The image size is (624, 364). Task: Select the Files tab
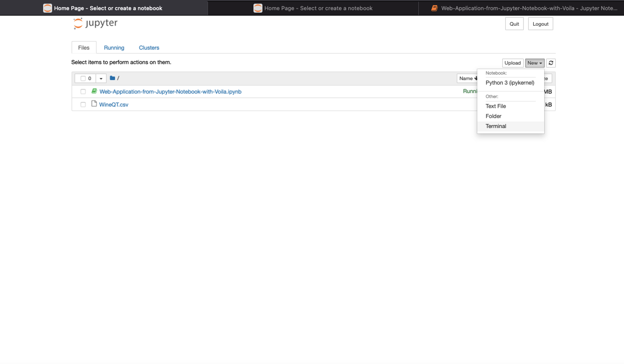[84, 48]
